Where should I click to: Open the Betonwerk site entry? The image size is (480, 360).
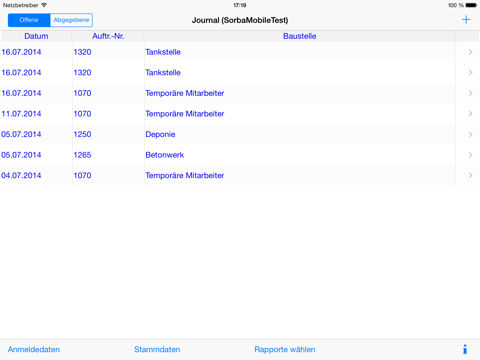click(165, 155)
